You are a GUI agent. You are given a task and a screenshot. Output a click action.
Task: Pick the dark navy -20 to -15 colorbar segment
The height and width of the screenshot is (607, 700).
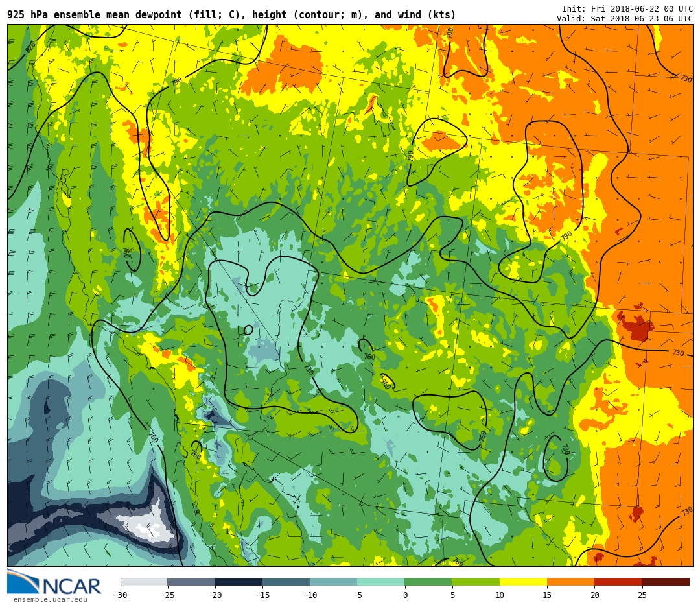coord(239,582)
